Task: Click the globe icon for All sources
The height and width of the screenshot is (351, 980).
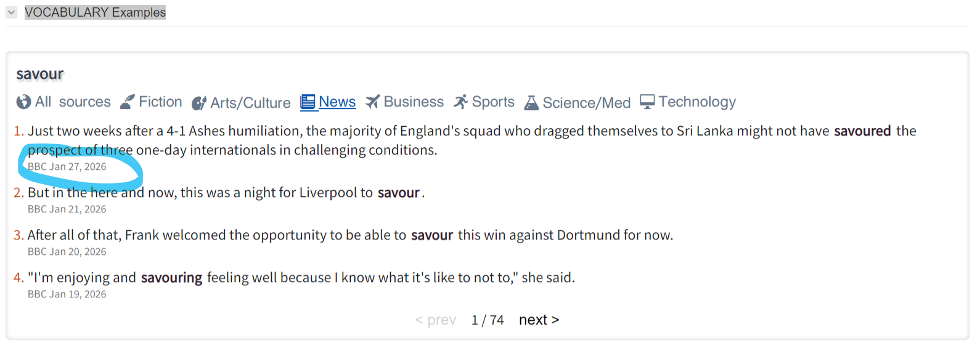Action: point(23,102)
